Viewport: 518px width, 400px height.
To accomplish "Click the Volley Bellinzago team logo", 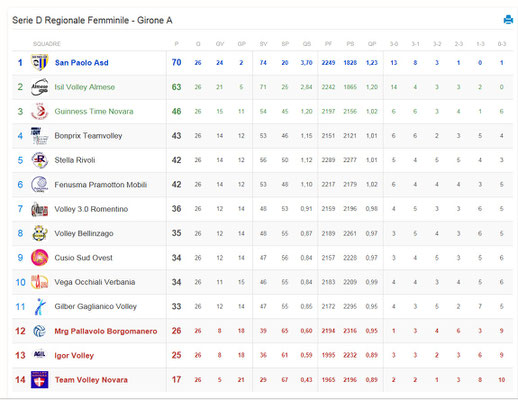I will coord(39,233).
